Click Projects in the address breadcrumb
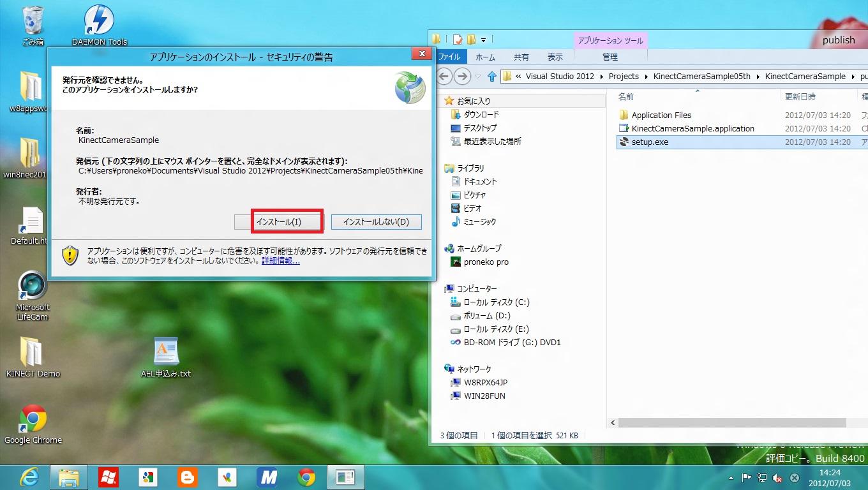Screen dimensions: 868x490 pyautogui.click(x=624, y=76)
